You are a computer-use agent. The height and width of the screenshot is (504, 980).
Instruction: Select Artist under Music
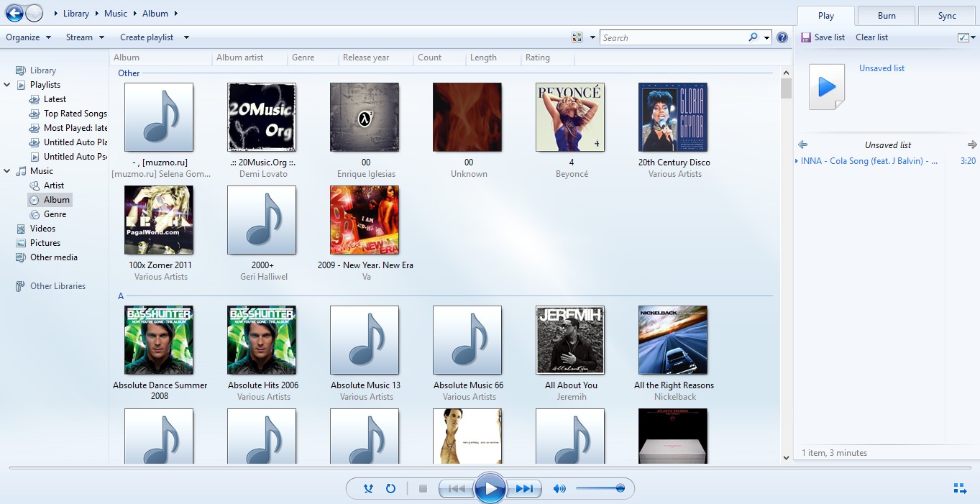[x=54, y=185]
